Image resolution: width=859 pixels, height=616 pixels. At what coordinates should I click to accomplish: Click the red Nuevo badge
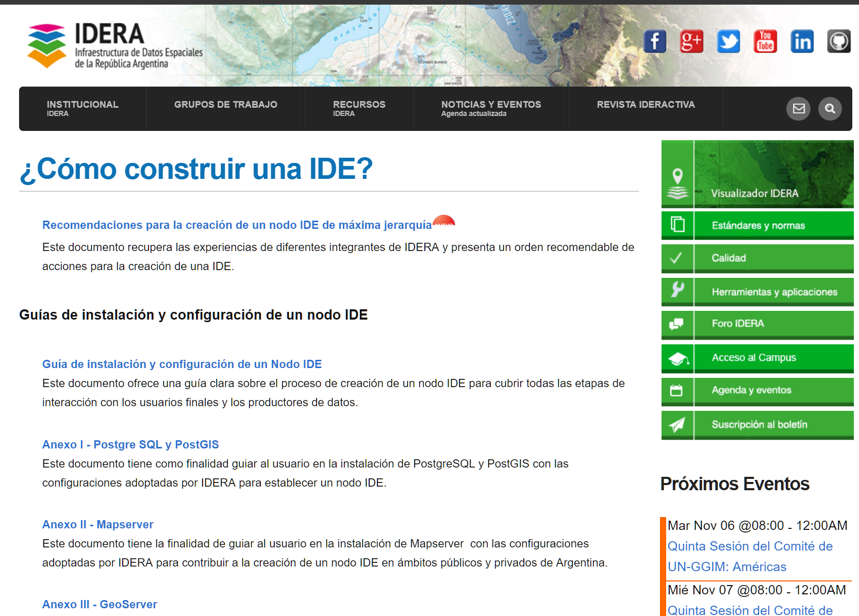click(443, 221)
